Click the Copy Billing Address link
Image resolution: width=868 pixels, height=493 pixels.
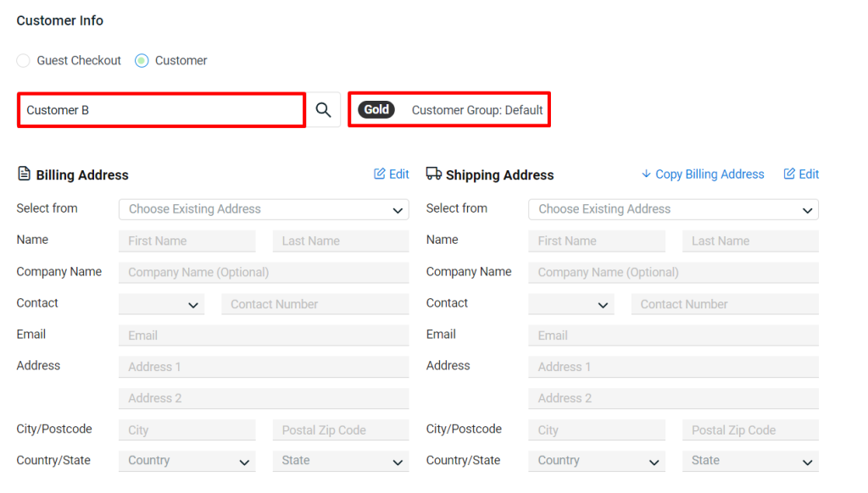[709, 174]
